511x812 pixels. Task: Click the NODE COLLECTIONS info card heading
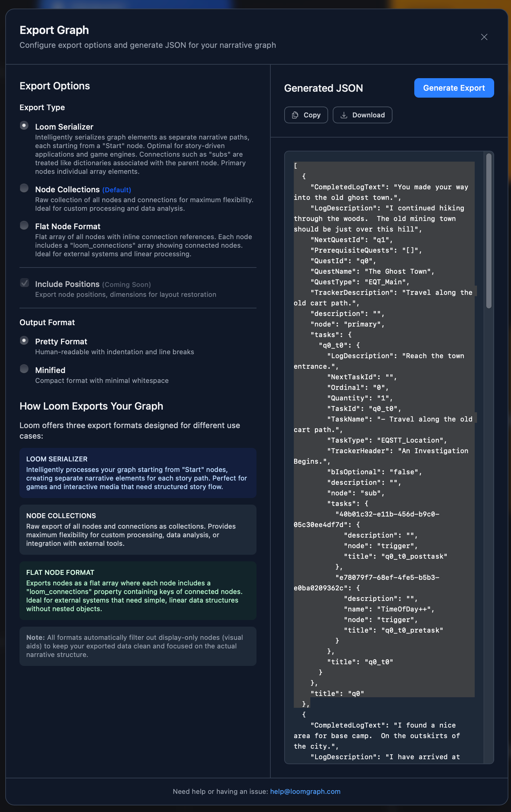(x=61, y=515)
